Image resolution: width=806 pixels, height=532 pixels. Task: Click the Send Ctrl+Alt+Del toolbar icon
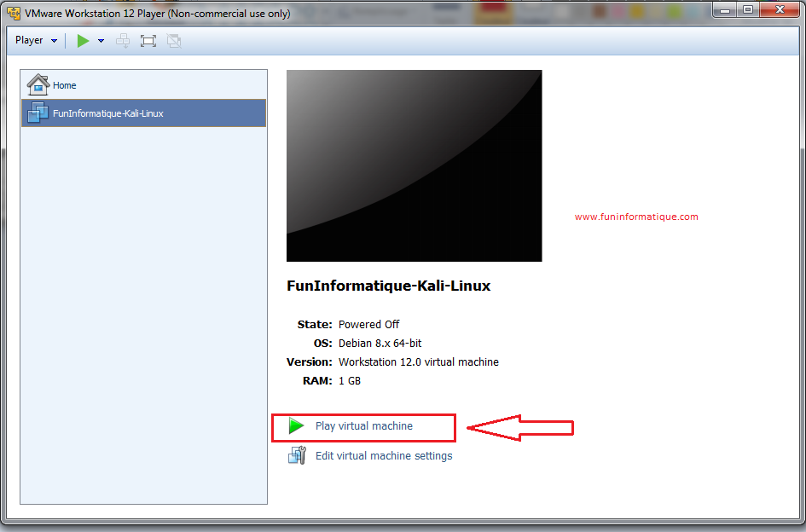pos(123,41)
